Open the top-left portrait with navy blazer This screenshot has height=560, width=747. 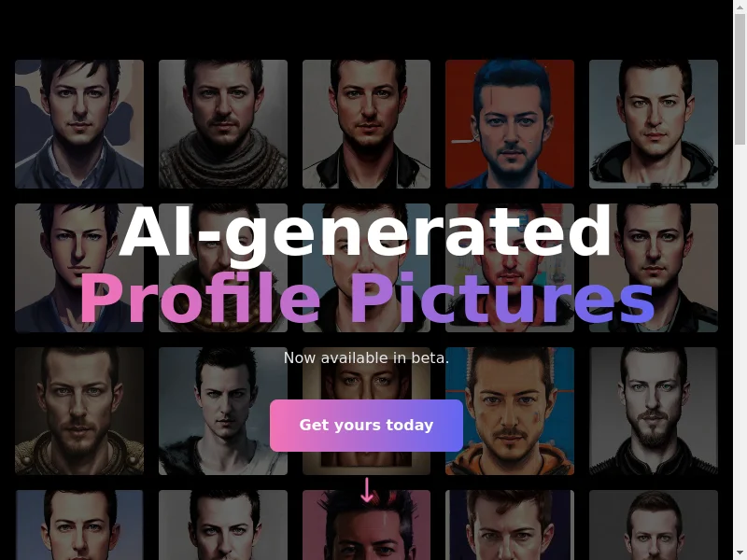pyautogui.click(x=79, y=124)
